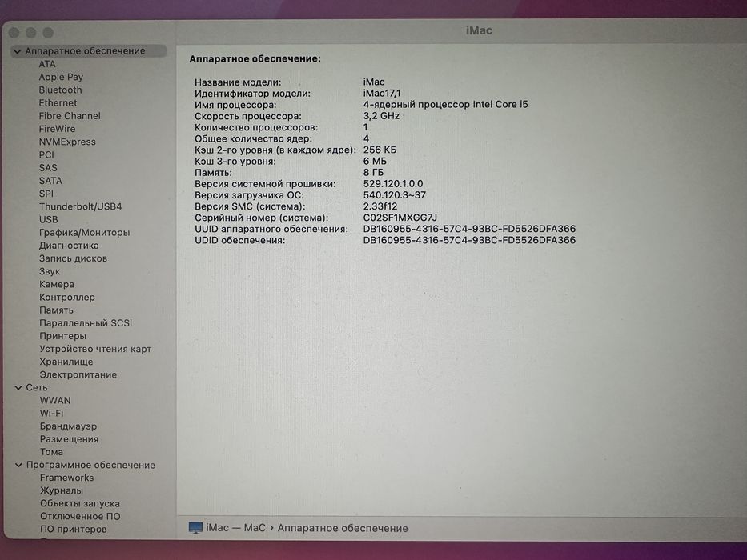Screen dimensions: 747x560
Task: Select Память in the sidebar
Action: [56, 310]
